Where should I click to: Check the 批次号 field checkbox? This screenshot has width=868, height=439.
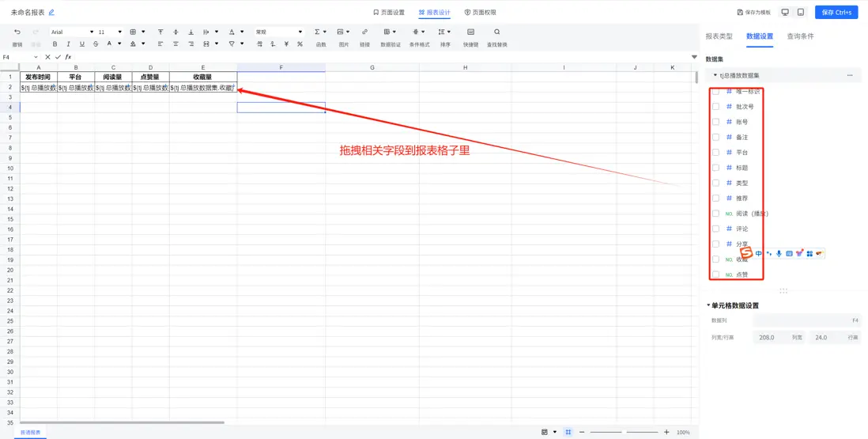point(715,106)
